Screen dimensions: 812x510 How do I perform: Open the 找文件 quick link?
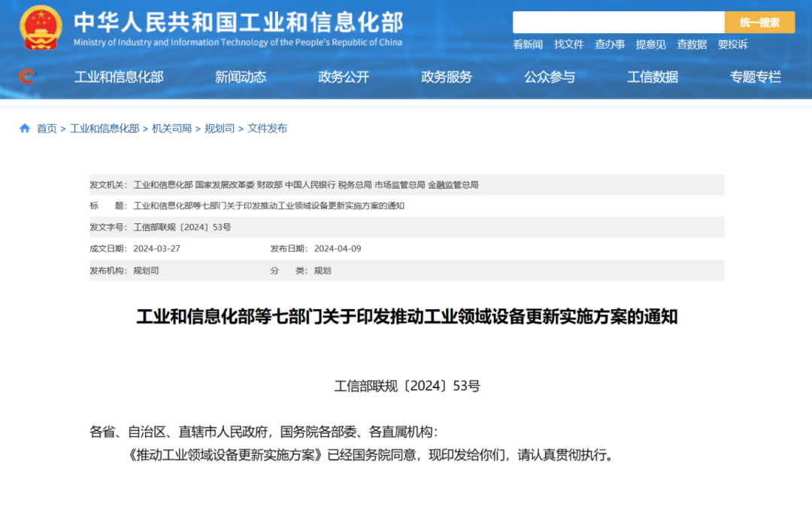tap(568, 44)
